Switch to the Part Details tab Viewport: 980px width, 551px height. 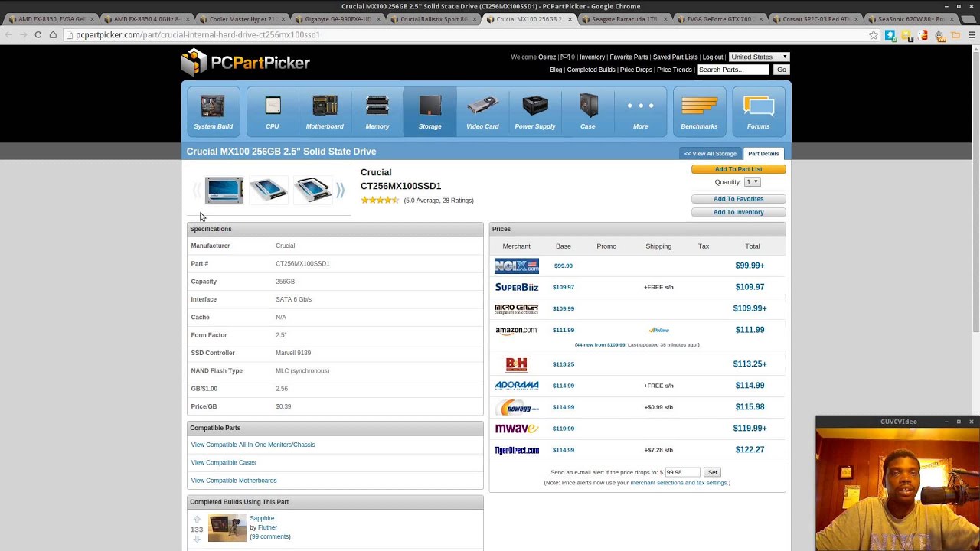pyautogui.click(x=763, y=154)
